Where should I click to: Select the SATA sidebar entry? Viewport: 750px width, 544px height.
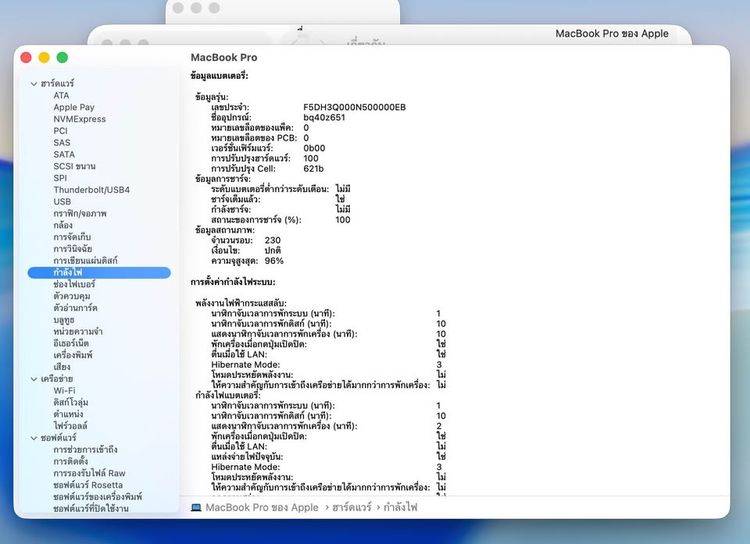pos(64,155)
